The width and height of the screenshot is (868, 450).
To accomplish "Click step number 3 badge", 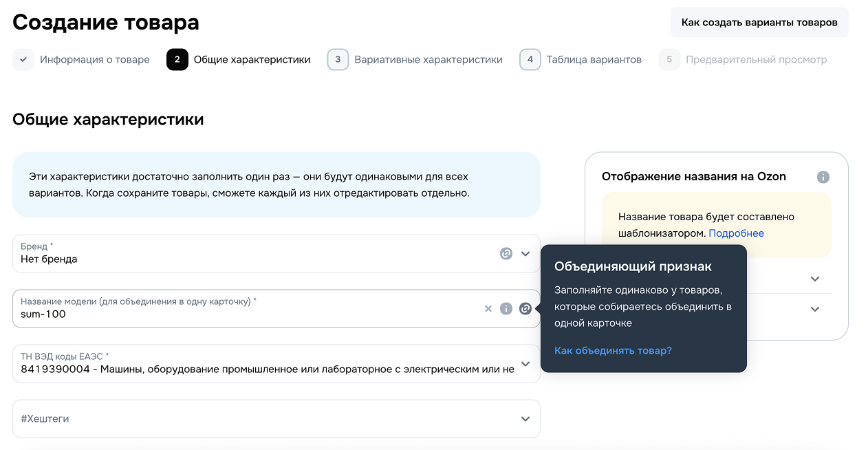I will 338,60.
